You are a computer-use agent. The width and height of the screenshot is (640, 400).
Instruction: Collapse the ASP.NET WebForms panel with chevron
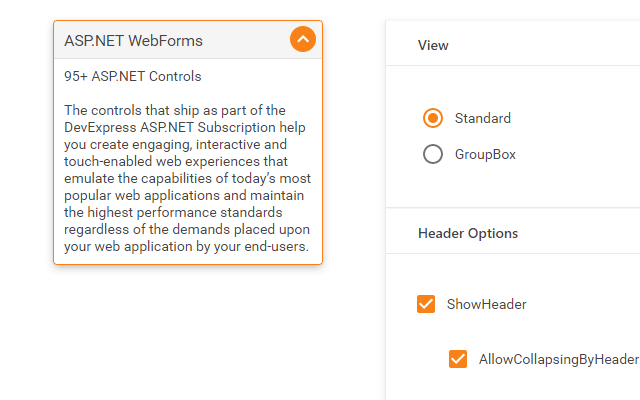(303, 40)
